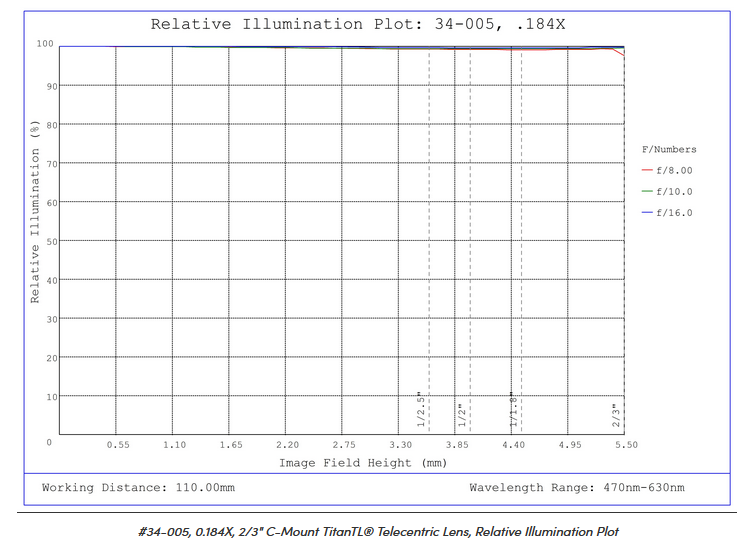
Task: Select the italic figure caption below the plot
Action: click(379, 531)
